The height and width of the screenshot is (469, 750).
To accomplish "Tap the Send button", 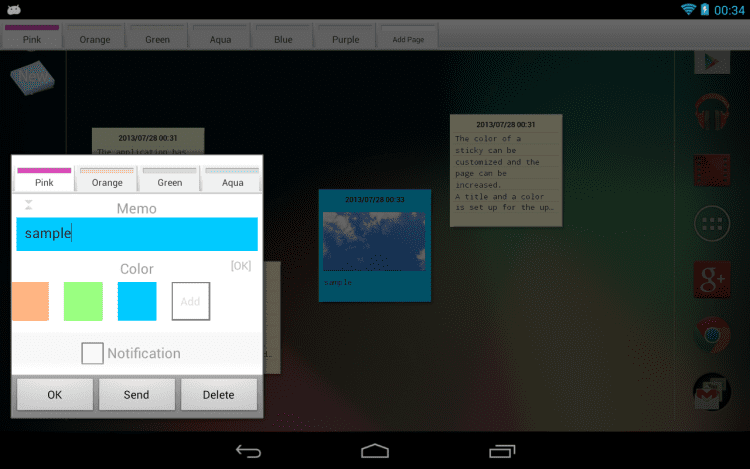I will coord(137,394).
